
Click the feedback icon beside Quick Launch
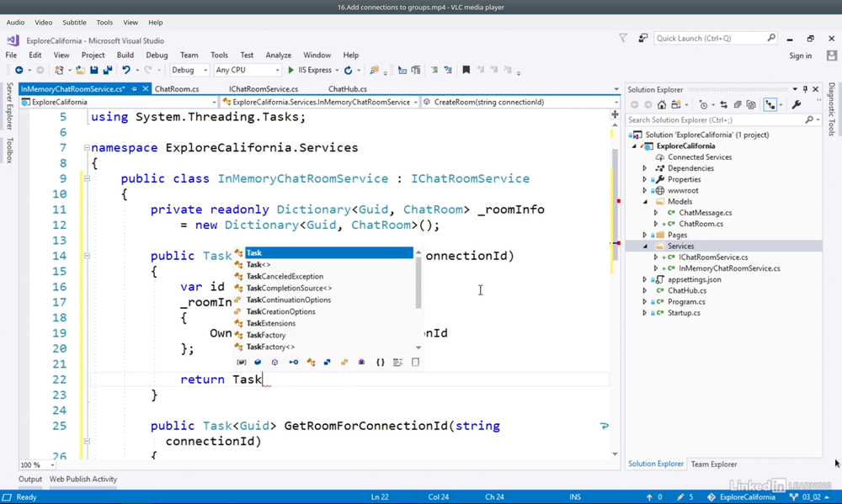click(642, 38)
